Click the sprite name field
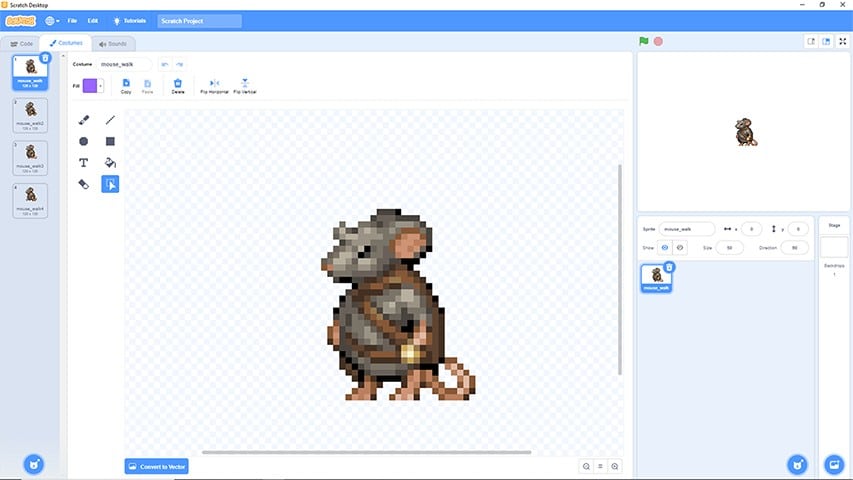The height and width of the screenshot is (480, 853). (687, 229)
